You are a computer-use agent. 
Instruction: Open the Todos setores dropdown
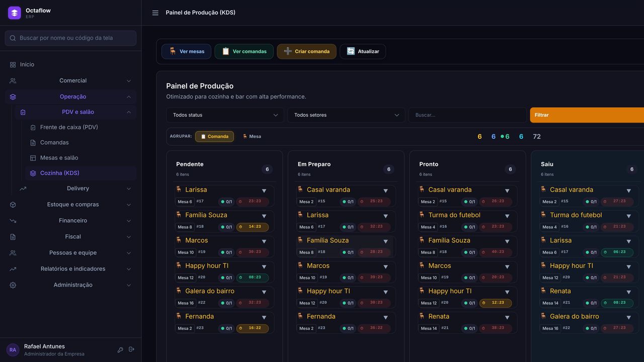(346, 115)
